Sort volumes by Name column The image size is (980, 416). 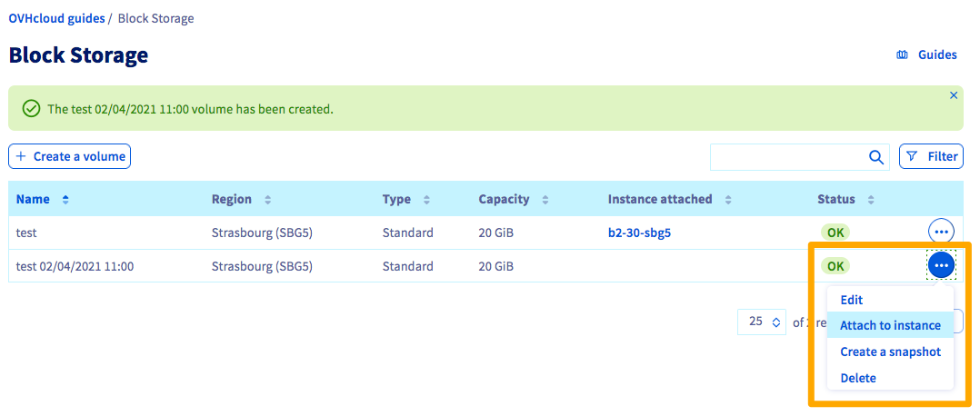pos(65,200)
